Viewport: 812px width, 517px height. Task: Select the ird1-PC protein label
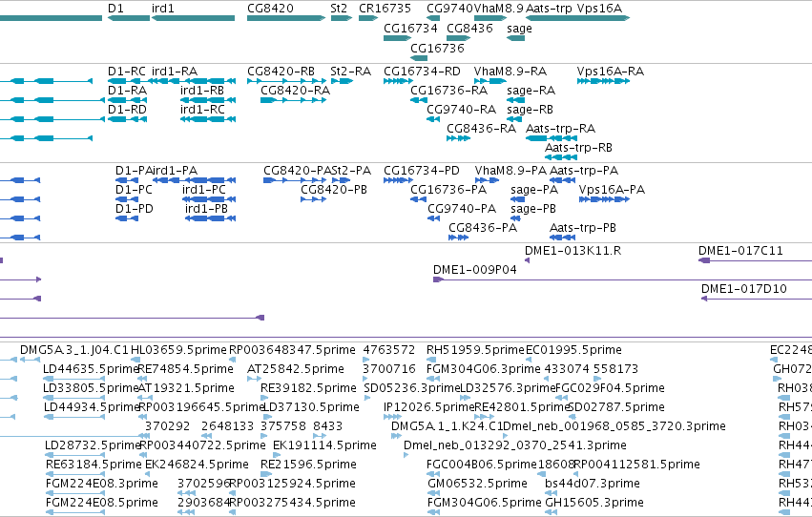point(204,190)
